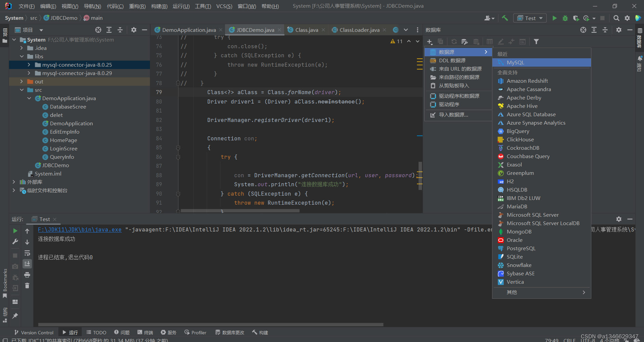644x342 pixels.
Task: Open filter icon in database toolbar
Action: [x=536, y=42]
